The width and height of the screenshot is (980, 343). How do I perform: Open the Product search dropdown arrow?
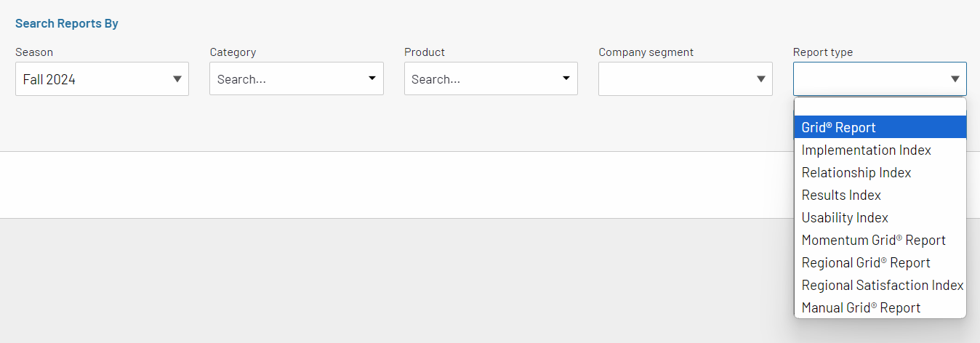[566, 78]
